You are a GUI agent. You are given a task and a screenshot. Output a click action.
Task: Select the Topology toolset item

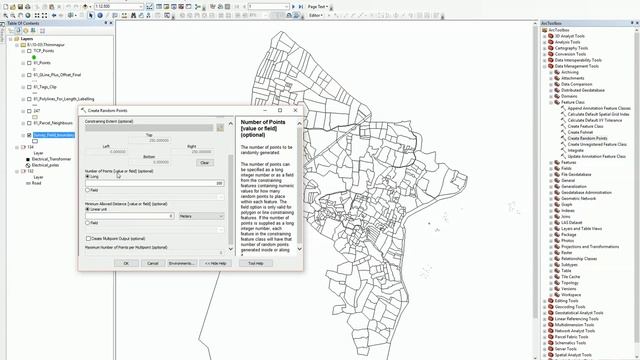tap(570, 282)
